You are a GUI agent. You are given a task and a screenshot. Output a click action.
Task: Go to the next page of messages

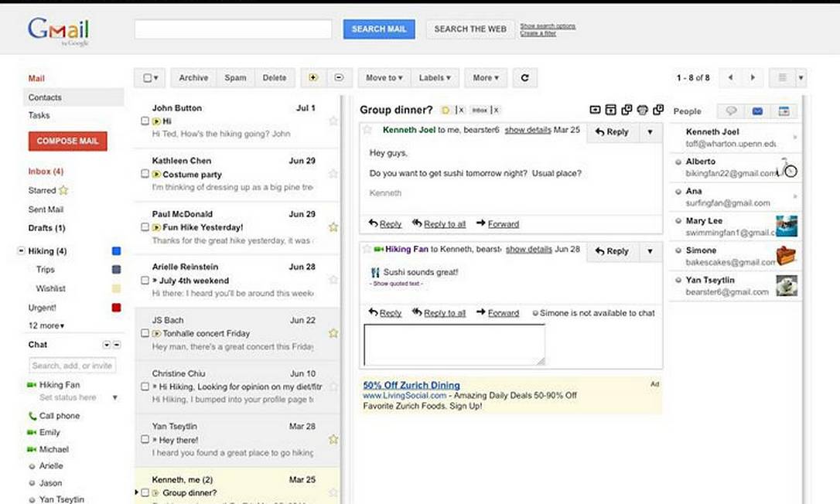753,78
